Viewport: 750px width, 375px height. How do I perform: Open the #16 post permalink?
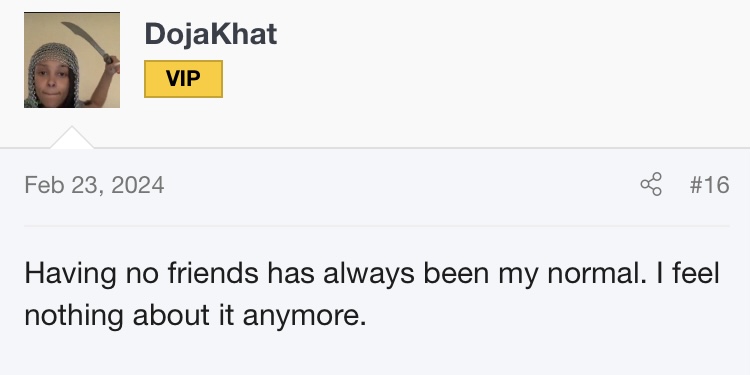click(709, 185)
